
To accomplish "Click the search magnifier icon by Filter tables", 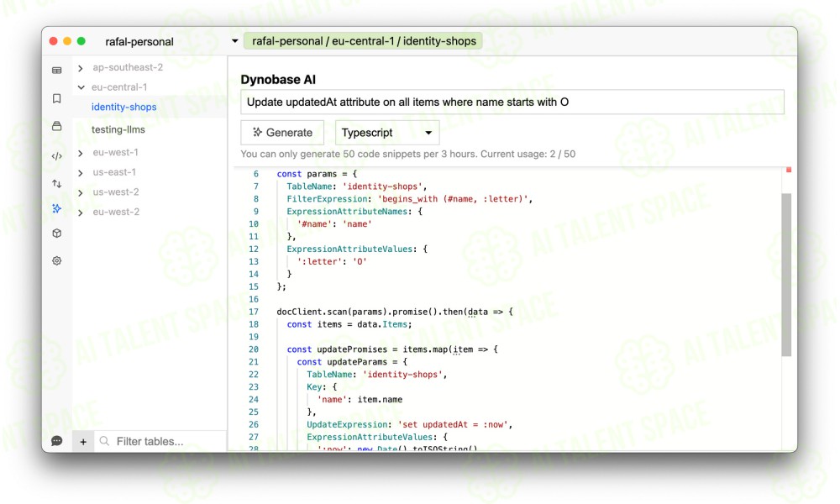I will (104, 441).
